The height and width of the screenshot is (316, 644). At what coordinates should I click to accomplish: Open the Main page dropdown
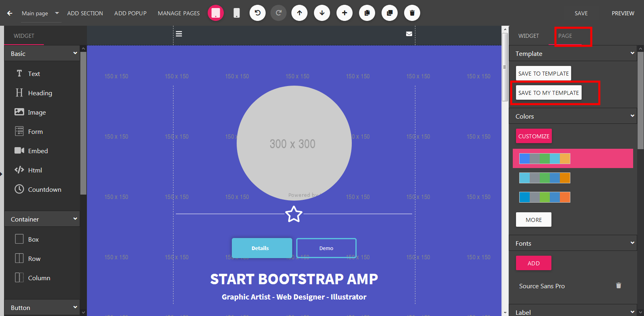(40, 13)
